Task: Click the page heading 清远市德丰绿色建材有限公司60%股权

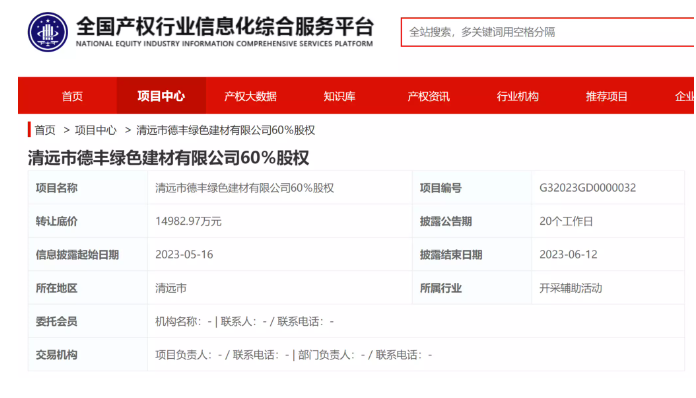Action: (x=168, y=158)
